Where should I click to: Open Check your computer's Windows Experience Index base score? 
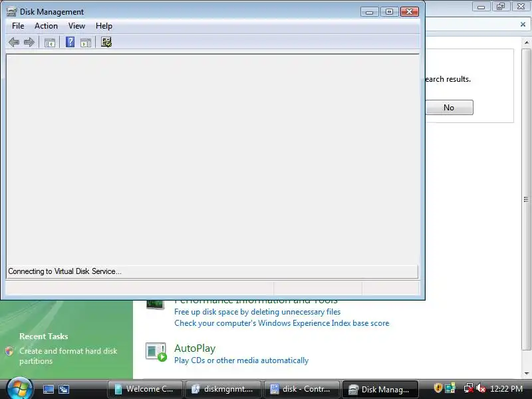[x=281, y=323]
